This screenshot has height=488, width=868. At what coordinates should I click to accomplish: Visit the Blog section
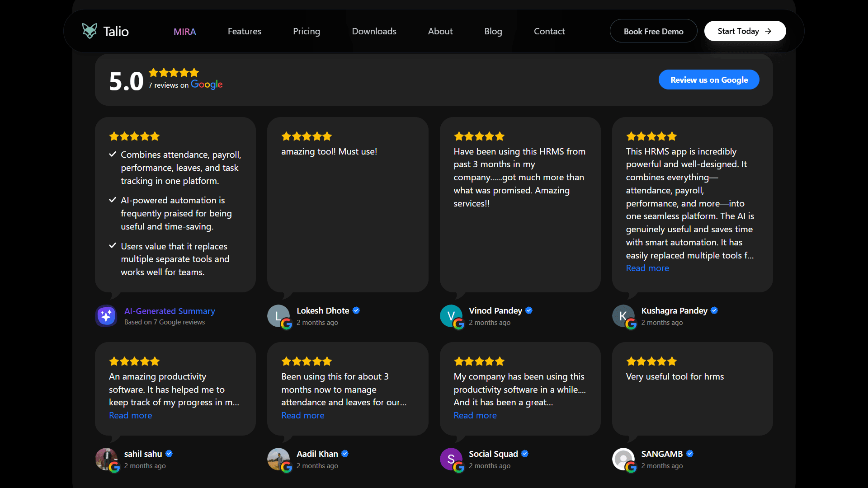pyautogui.click(x=493, y=31)
